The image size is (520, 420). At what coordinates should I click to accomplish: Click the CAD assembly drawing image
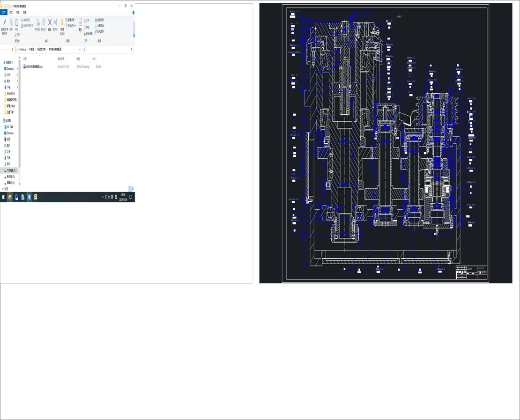coord(386,143)
